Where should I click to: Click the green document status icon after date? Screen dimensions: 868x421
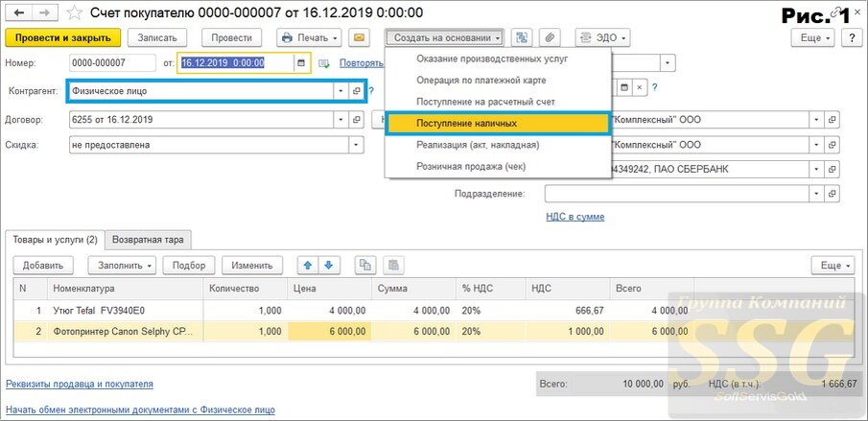(x=324, y=63)
